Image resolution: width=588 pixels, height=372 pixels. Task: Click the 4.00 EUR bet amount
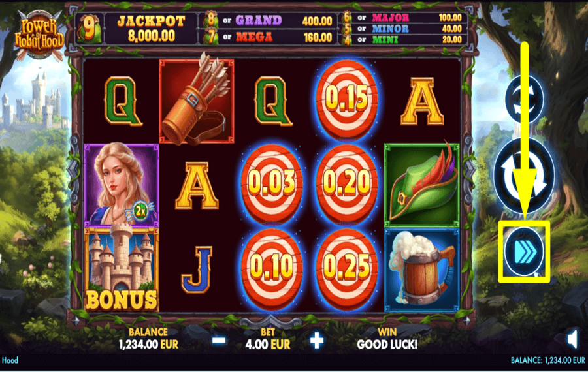coord(268,345)
